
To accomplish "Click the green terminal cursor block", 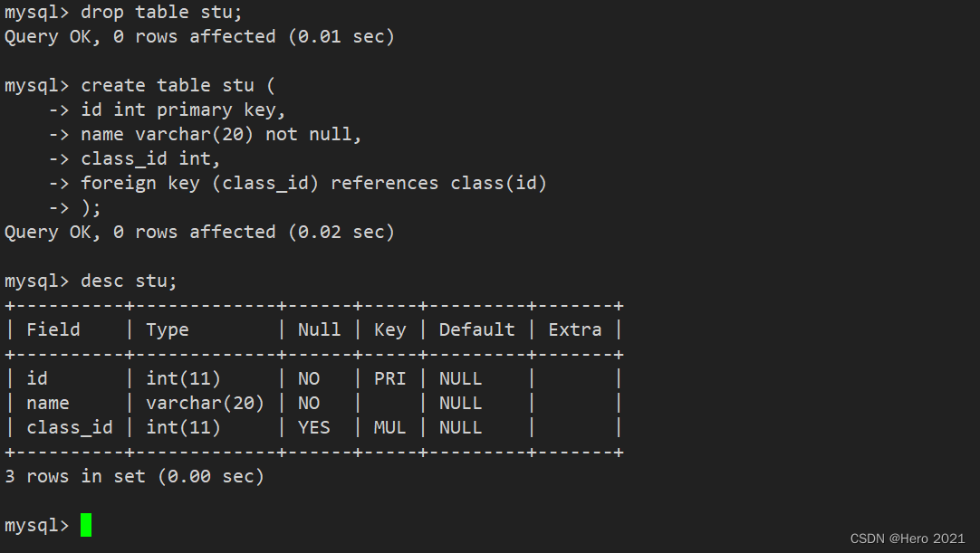I will (x=86, y=525).
